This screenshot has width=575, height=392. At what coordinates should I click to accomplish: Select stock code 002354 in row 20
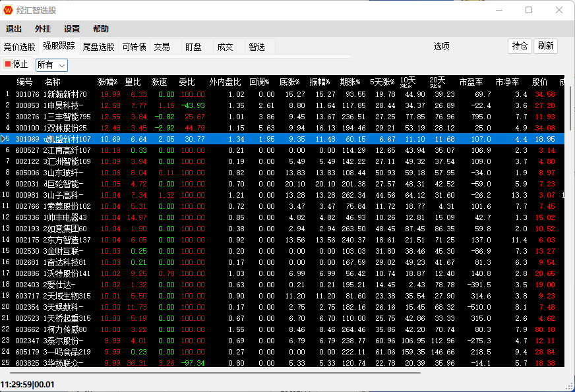point(27,307)
